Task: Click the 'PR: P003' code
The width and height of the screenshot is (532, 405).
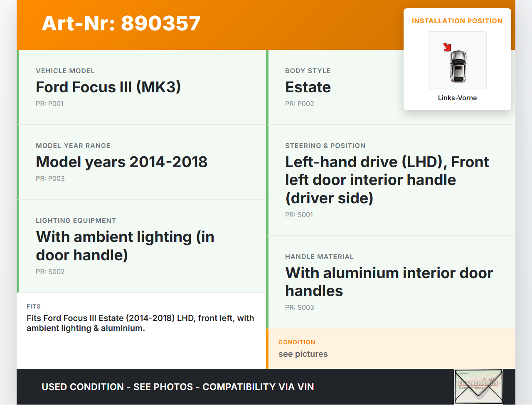Action: point(50,178)
